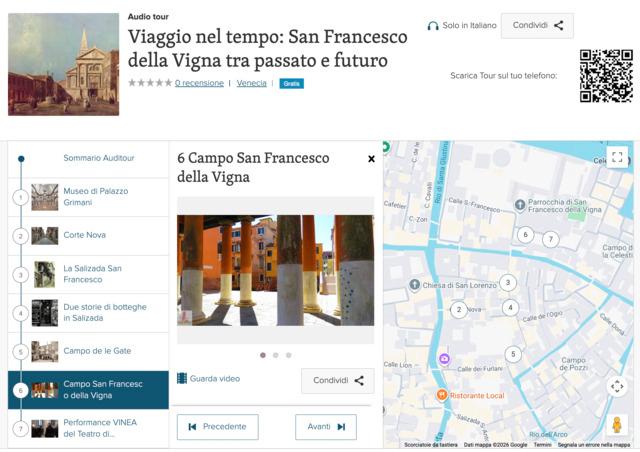Open Street View pegman on map
The width and height of the screenshot is (640, 452).
pos(617,424)
